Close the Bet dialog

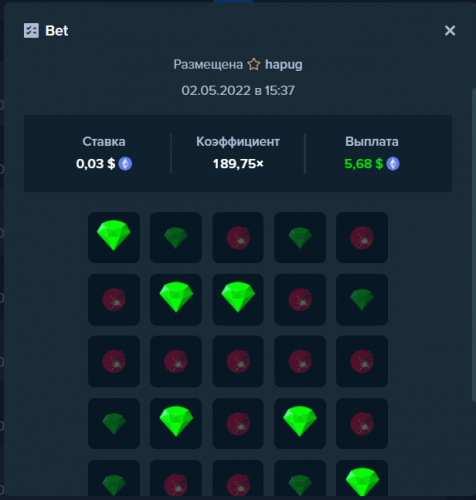click(x=450, y=31)
